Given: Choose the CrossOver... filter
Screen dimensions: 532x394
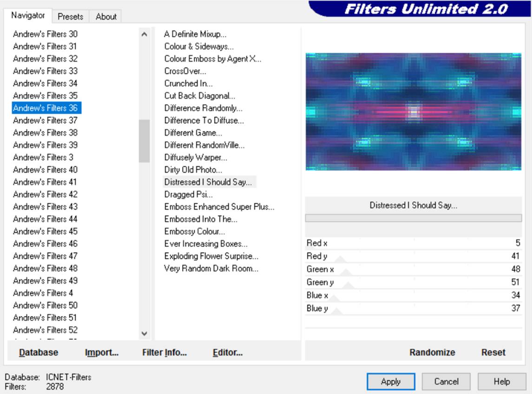Looking at the screenshot, I should (185, 71).
